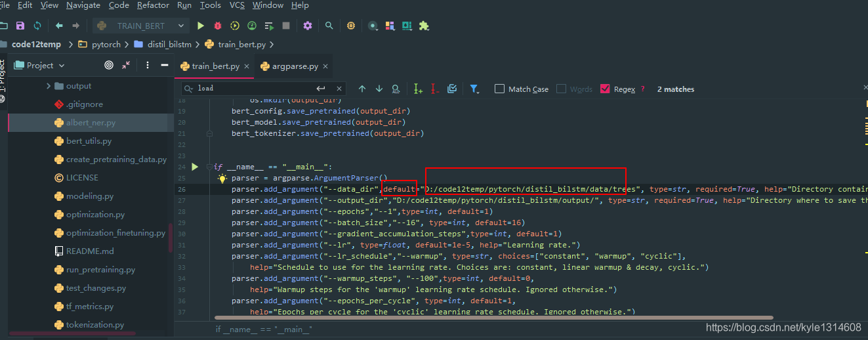The height and width of the screenshot is (340, 868).
Task: Go to next search occurrence arrow
Action: tap(379, 89)
